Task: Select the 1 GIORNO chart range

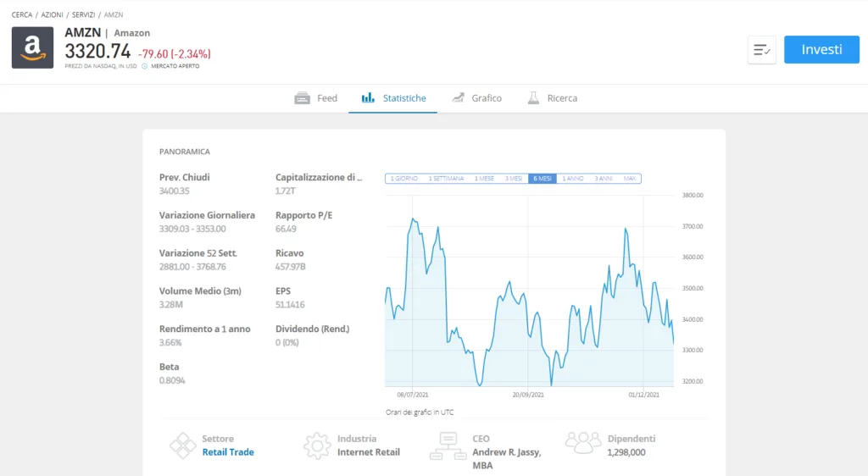Action: [x=404, y=179]
